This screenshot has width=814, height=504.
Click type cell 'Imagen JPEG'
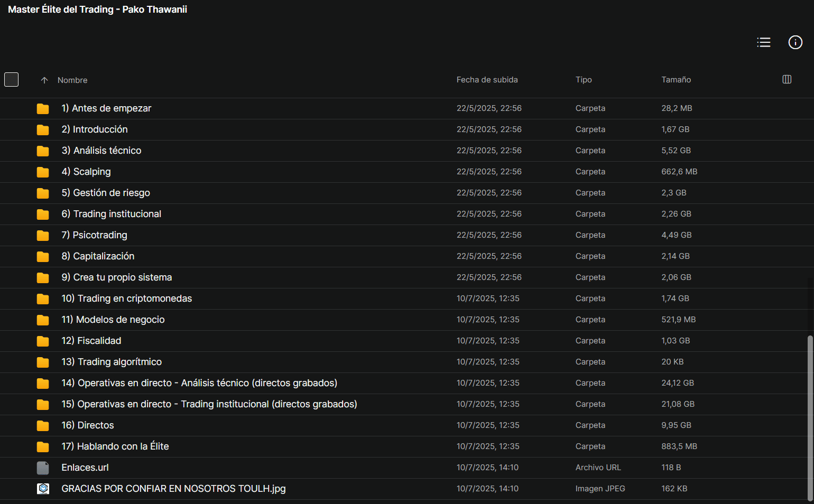[x=600, y=489]
